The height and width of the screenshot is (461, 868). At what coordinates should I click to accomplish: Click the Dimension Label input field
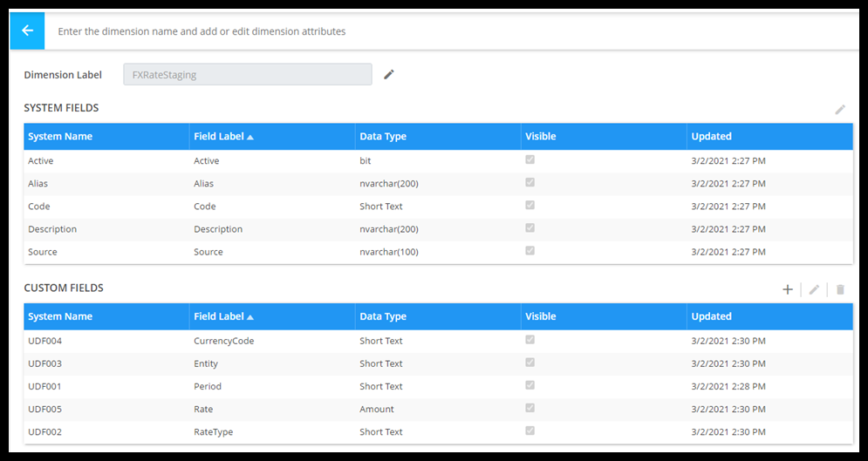[248, 75]
